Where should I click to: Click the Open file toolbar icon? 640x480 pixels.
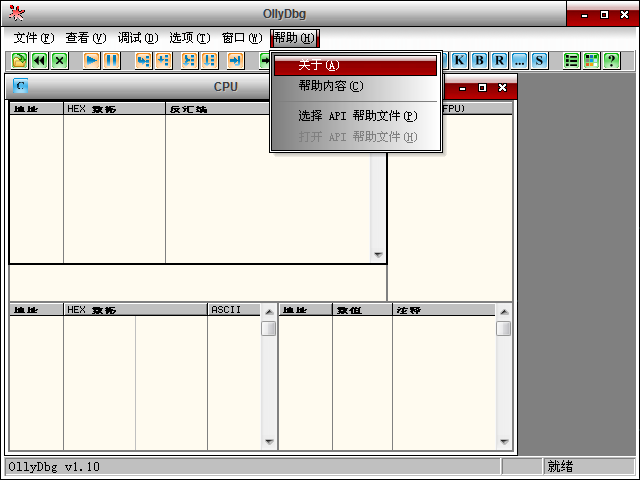pos(19,61)
